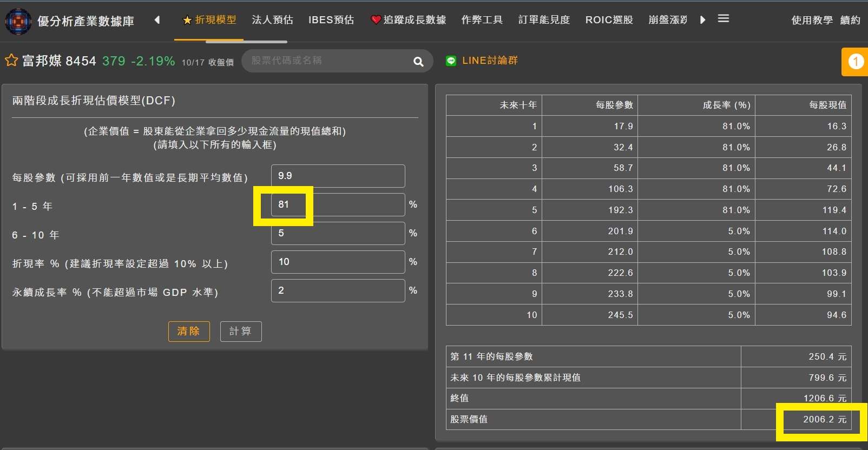Viewport: 868px width, 450px height.
Task: Toggle favorite star next to 富邦媒
Action: [x=11, y=60]
